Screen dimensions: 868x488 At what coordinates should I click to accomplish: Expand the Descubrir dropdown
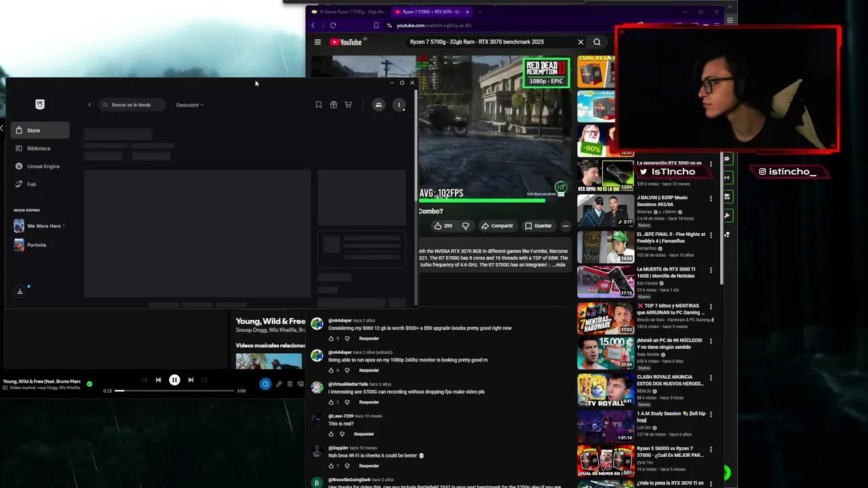190,105
